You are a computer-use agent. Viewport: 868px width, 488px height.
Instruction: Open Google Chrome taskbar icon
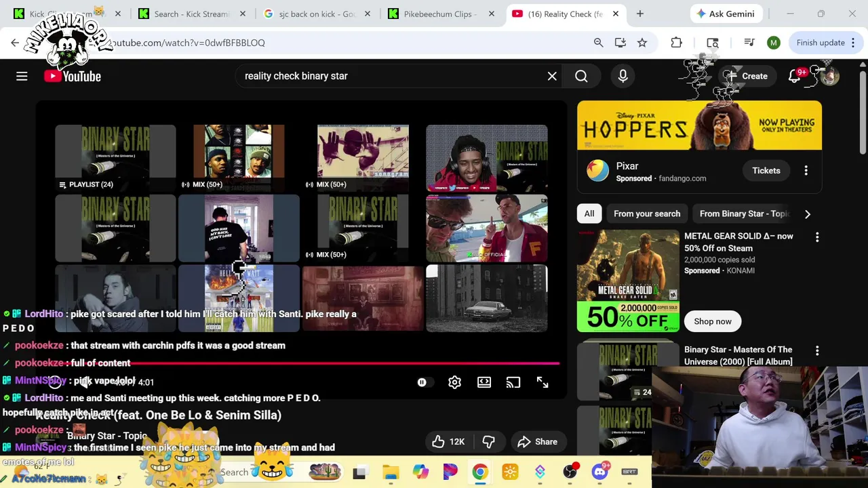click(480, 472)
